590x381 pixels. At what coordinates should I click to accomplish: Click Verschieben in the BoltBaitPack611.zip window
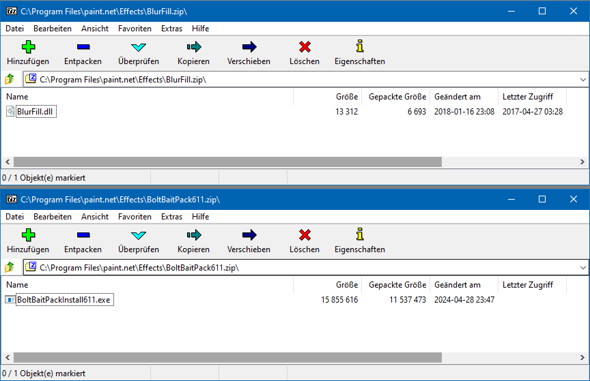[249, 241]
